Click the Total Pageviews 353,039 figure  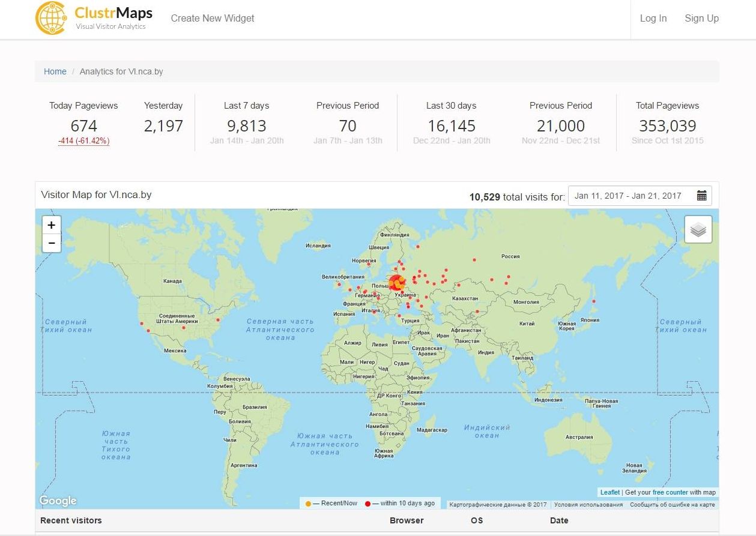point(667,126)
